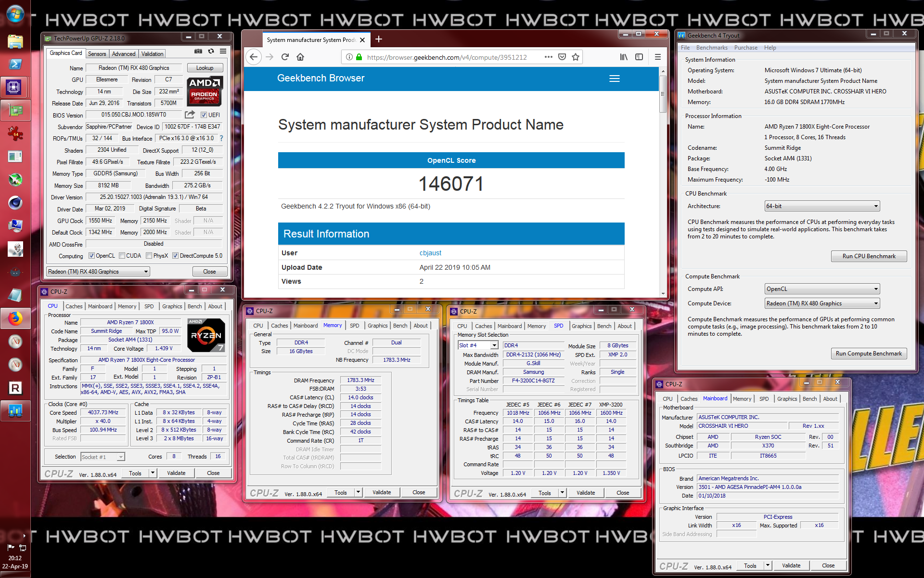This screenshot has height=578, width=924.
Task: Open the cbjaust user link
Action: [x=430, y=253]
